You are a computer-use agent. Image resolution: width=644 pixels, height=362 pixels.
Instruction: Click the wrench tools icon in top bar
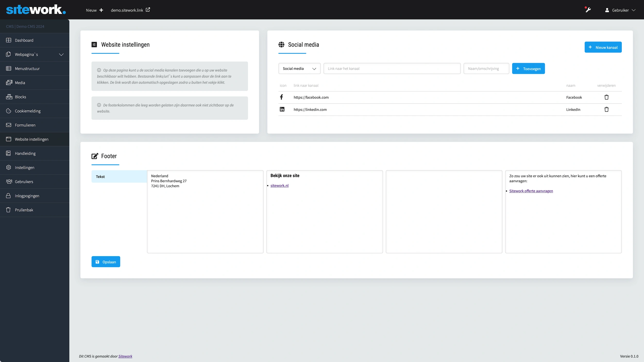(588, 10)
